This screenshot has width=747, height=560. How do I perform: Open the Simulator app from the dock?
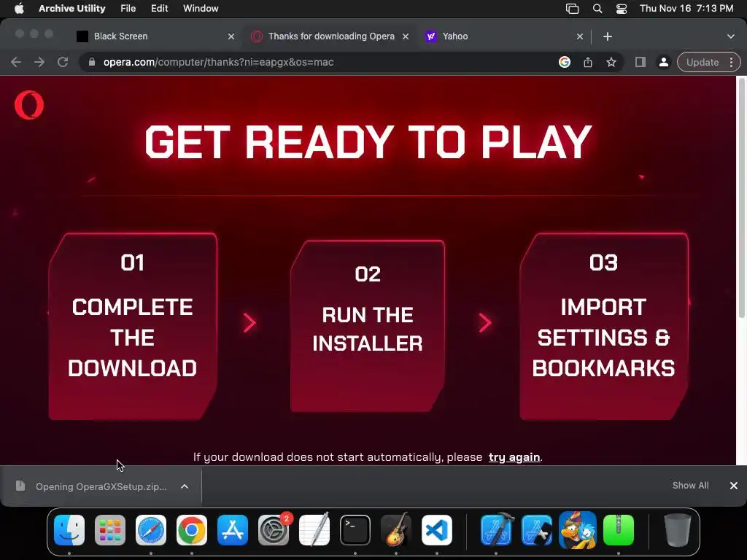coord(537,530)
